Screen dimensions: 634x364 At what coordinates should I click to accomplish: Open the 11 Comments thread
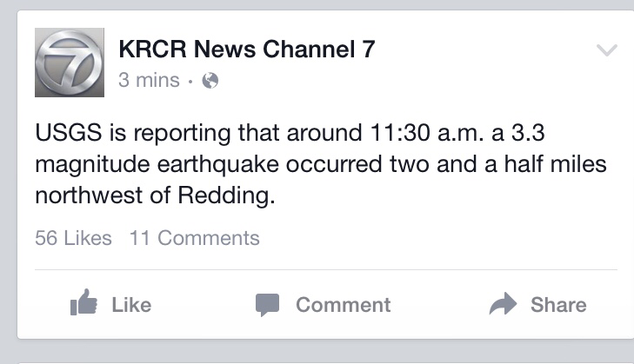pos(194,237)
